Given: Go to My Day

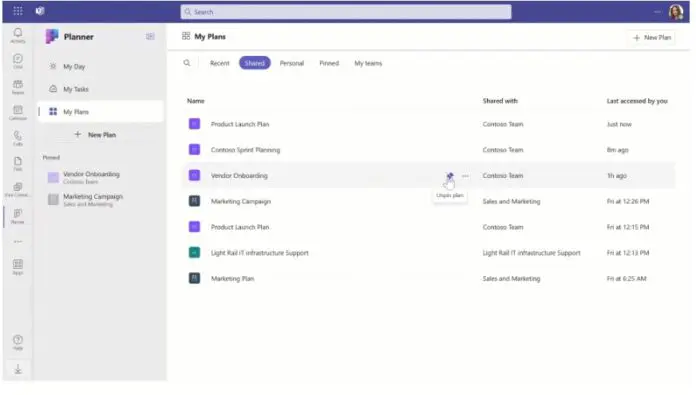Looking at the screenshot, I should (101, 67).
